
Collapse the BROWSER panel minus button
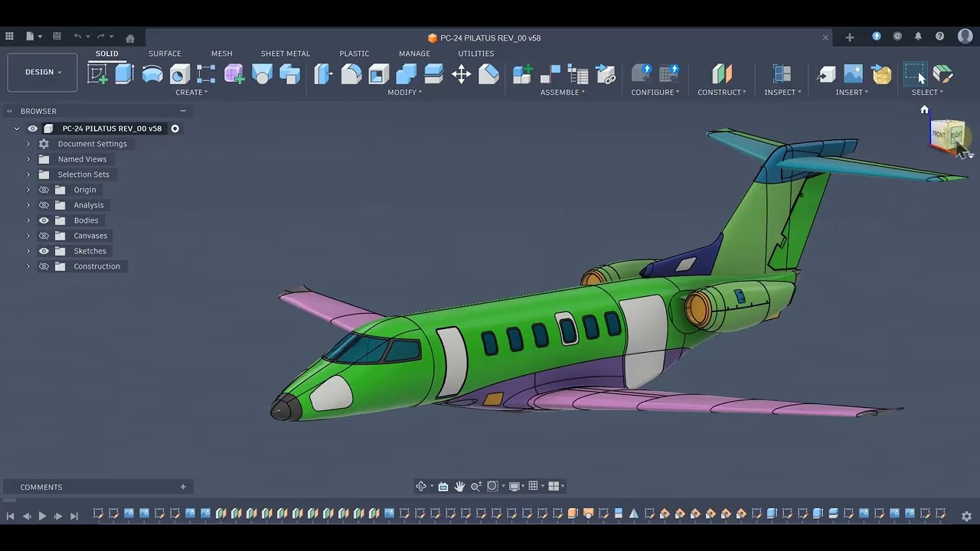pos(183,111)
